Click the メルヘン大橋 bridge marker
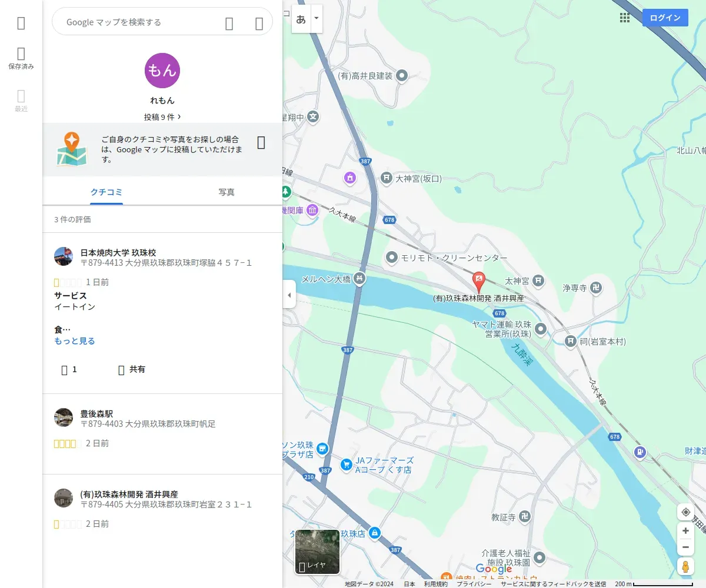Image resolution: width=706 pixels, height=588 pixels. tap(359, 279)
